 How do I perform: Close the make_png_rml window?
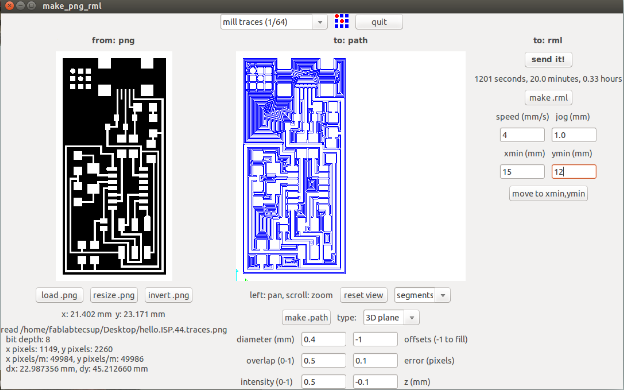tap(9, 6)
